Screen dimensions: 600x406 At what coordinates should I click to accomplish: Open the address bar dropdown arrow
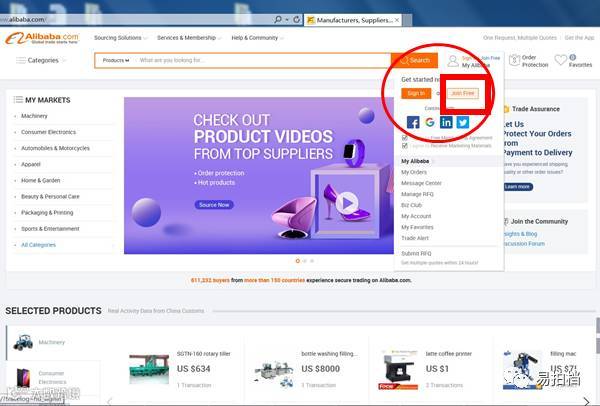(287, 20)
